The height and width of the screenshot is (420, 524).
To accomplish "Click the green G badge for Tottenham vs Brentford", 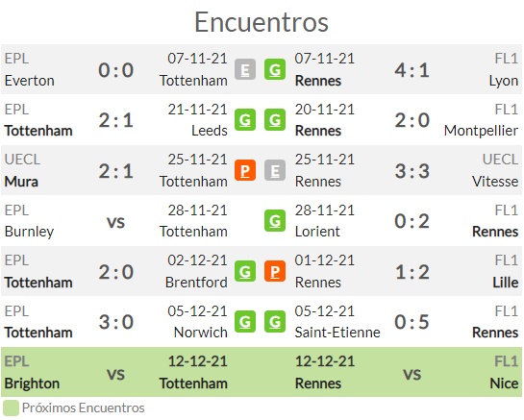I will [x=245, y=271].
